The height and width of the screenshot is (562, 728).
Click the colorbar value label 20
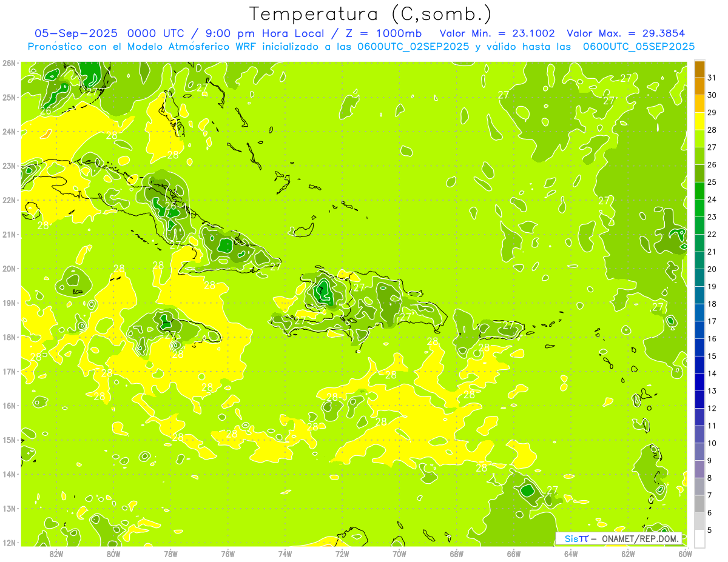[x=712, y=269]
